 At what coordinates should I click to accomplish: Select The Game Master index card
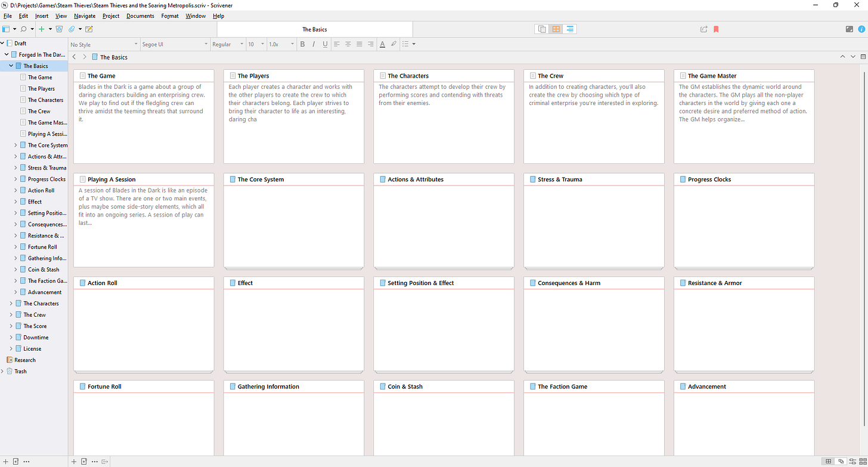744,116
